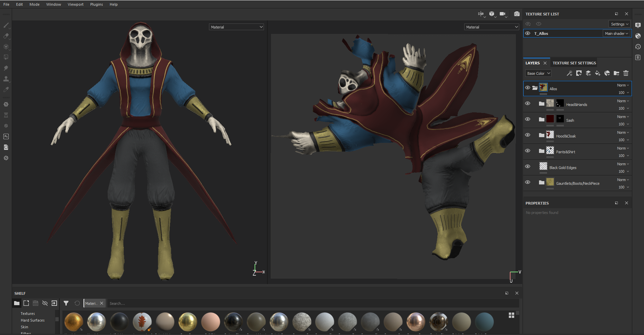The image size is (644, 335).
Task: Select the leaf-patterned material thumbnail
Action: pyautogui.click(x=142, y=322)
